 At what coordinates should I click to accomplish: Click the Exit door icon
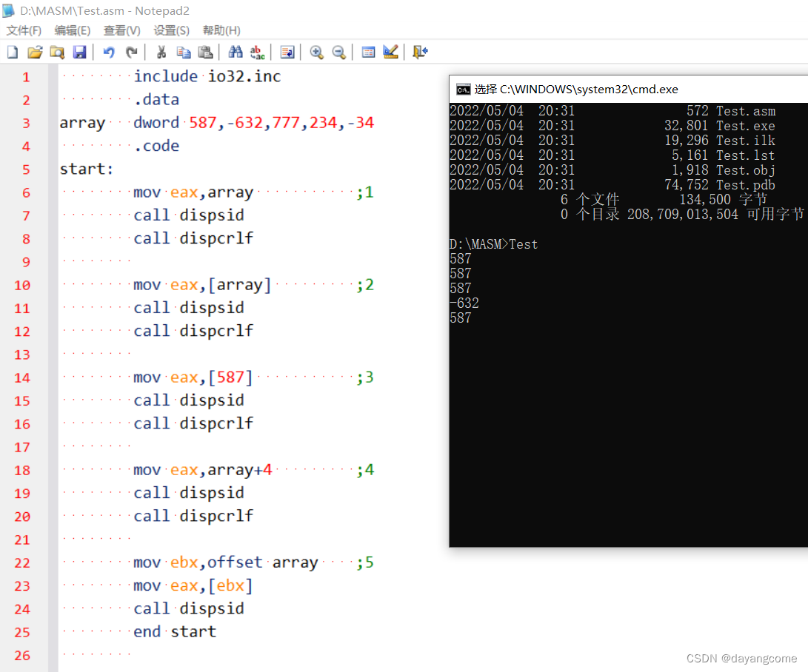click(420, 52)
